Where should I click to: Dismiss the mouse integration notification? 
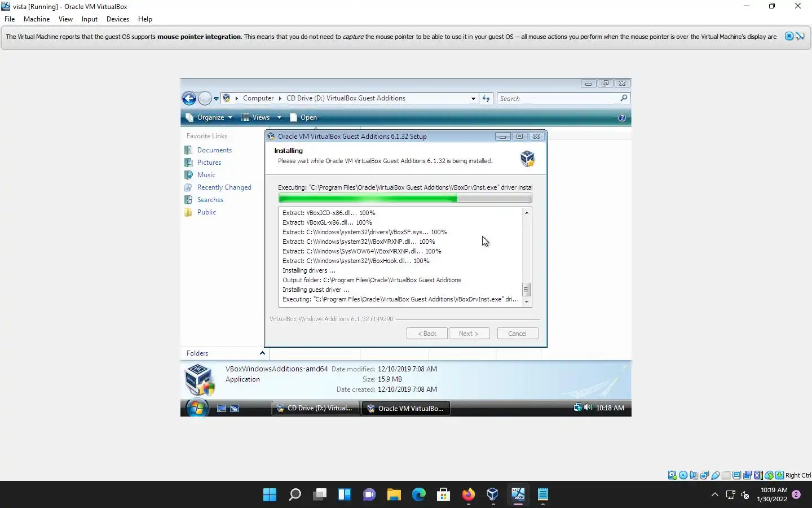pyautogui.click(x=789, y=36)
